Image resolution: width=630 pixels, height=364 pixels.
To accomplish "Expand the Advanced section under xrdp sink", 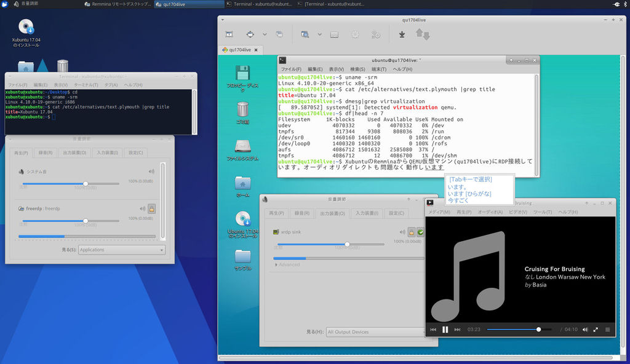I will [287, 265].
